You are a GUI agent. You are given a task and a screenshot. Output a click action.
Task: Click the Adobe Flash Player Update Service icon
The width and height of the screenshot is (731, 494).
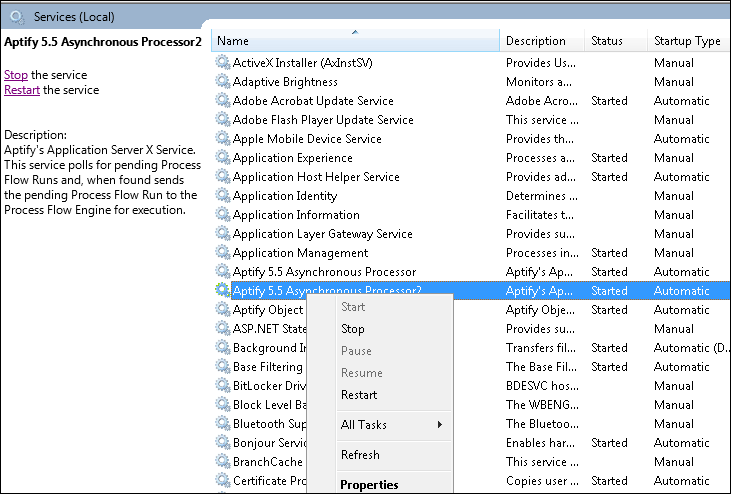tap(222, 120)
